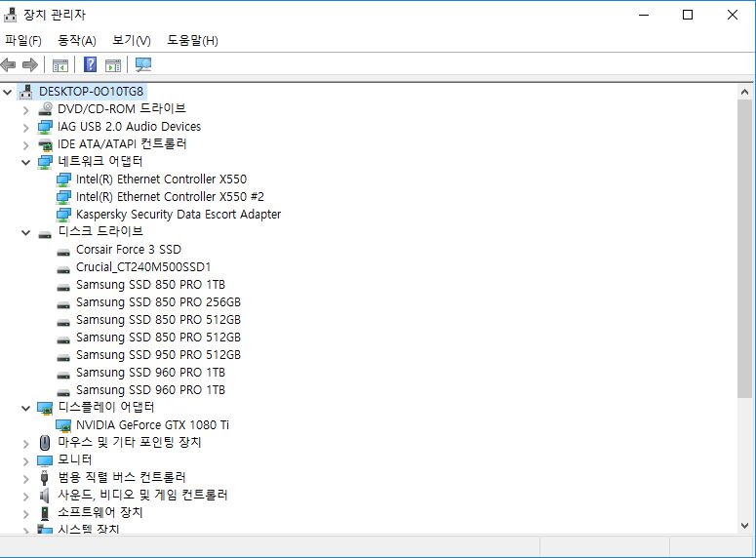
Task: Toggle the action pane toolbar icon
Action: tap(113, 64)
